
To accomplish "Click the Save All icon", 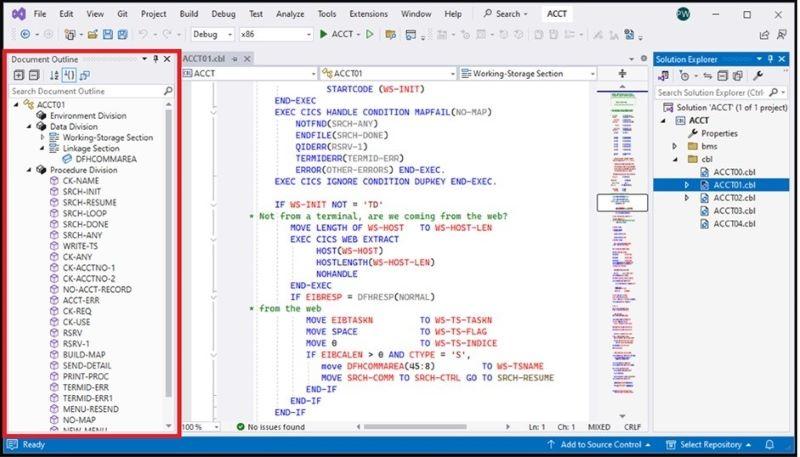I will (122, 34).
